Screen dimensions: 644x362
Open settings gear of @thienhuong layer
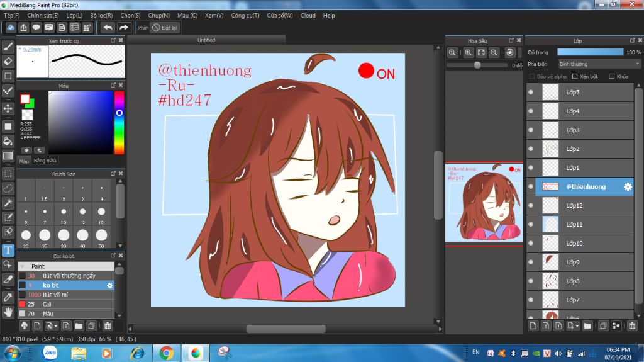(x=628, y=187)
